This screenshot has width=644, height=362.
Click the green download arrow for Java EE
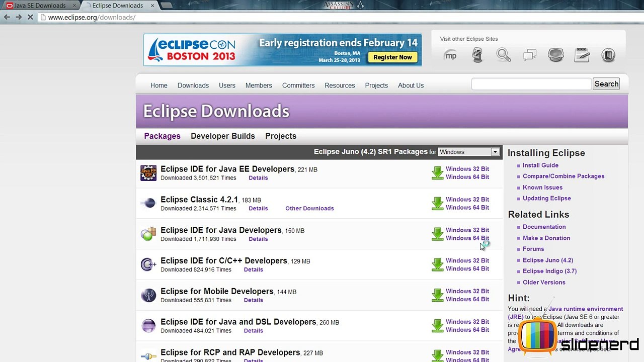coord(437,173)
